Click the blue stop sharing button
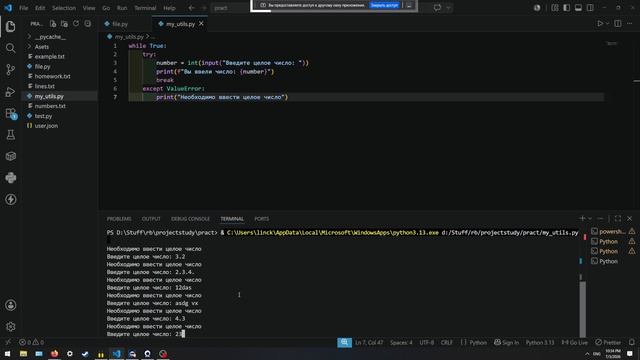The image size is (640, 360). pos(384,5)
